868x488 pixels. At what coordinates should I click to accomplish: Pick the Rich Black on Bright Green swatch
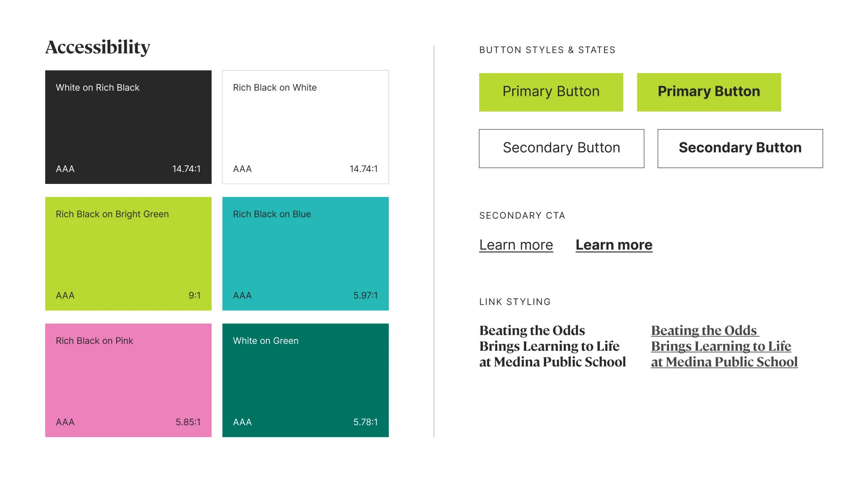128,253
